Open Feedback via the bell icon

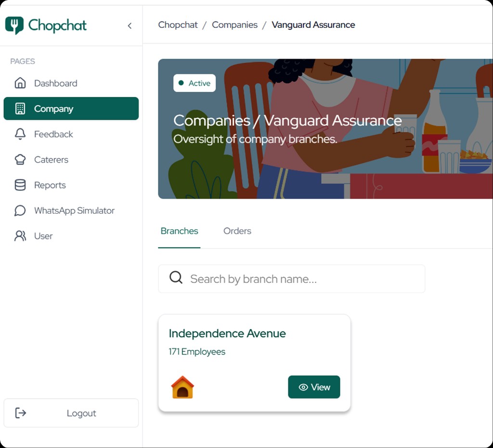[x=20, y=134]
